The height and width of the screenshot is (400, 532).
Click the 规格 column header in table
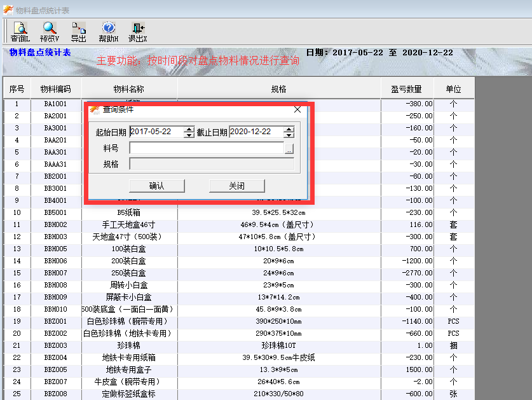(x=279, y=89)
